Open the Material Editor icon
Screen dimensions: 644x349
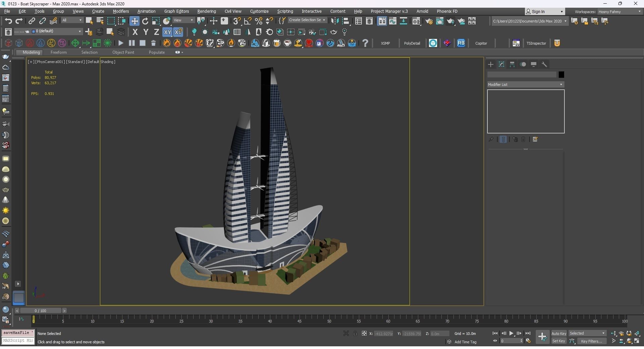(416, 21)
